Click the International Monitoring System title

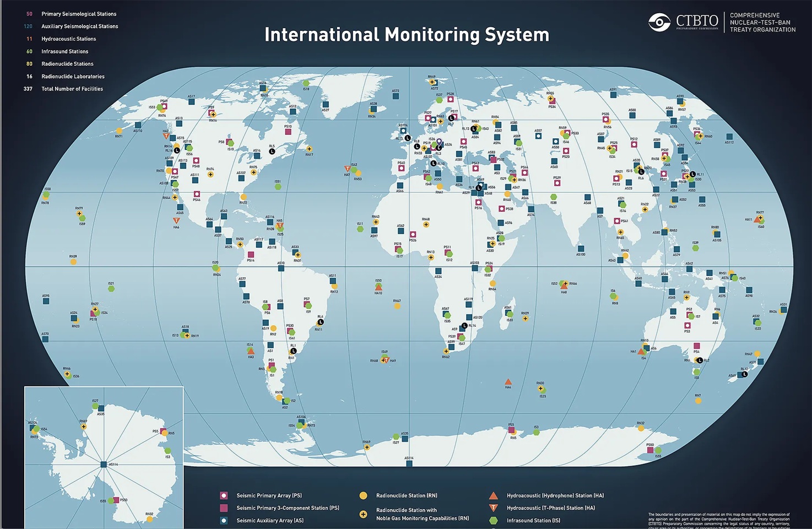(x=407, y=35)
